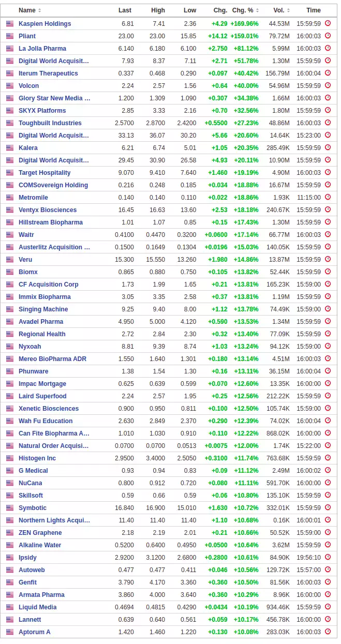
Task: Open the Liquid Media stock link
Action: [38, 607]
